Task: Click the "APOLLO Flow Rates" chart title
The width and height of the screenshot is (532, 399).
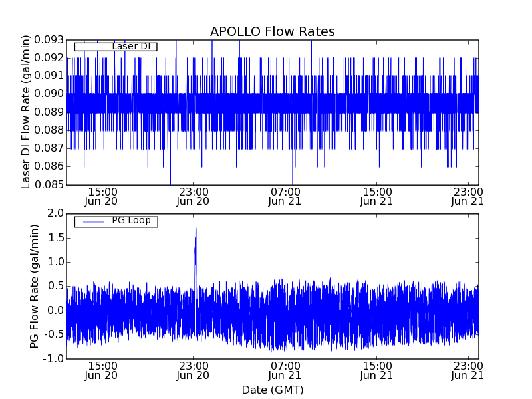Action: (273, 31)
